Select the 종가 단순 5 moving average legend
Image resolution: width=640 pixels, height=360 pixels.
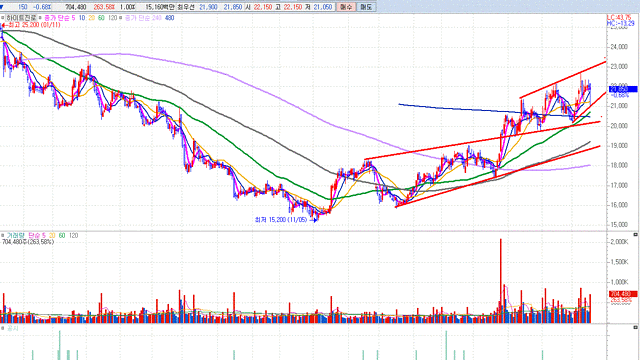60,18
